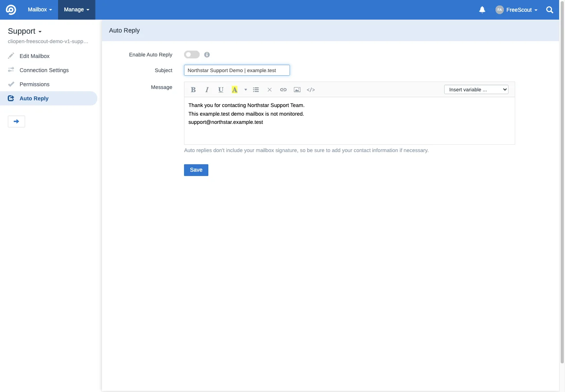This screenshot has width=565, height=392.
Task: Apply underline formatting
Action: pos(221,90)
